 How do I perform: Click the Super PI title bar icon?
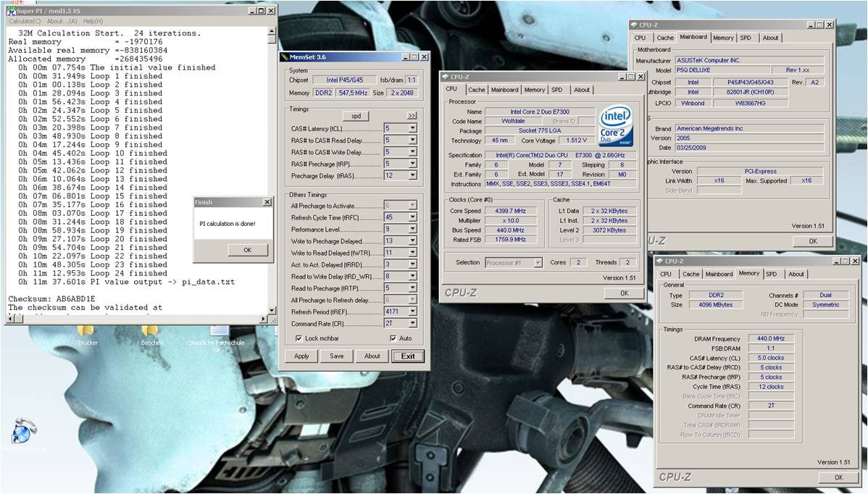pyautogui.click(x=11, y=11)
